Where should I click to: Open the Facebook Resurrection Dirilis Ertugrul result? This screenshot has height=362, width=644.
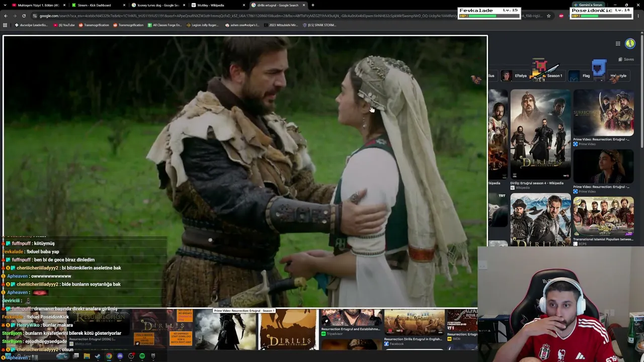(x=415, y=323)
